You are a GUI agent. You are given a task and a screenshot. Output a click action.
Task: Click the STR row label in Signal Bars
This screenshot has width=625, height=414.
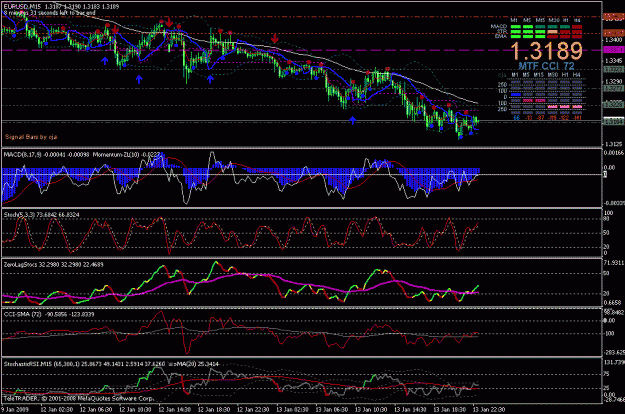point(502,31)
